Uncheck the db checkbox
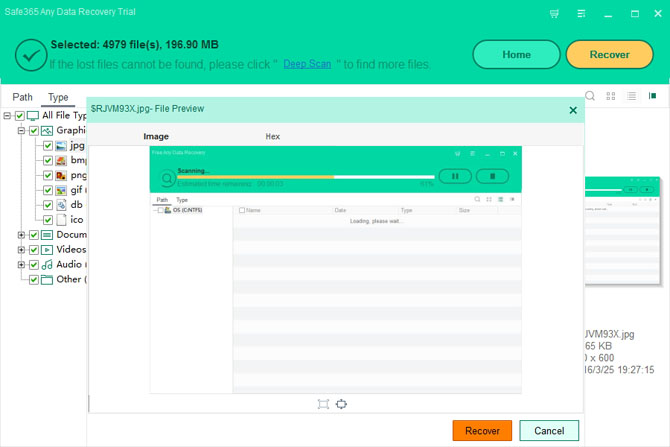 click(x=48, y=205)
